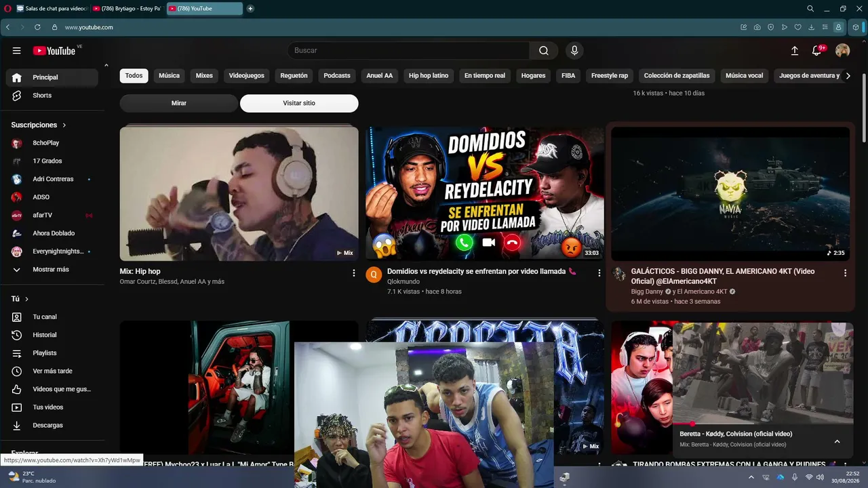The height and width of the screenshot is (488, 868).
Task: Open the Opera extensions cube icon
Action: point(856,27)
